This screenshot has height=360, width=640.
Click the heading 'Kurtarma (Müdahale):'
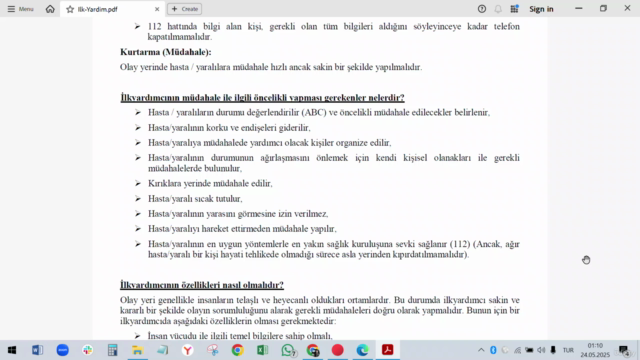[x=165, y=52]
